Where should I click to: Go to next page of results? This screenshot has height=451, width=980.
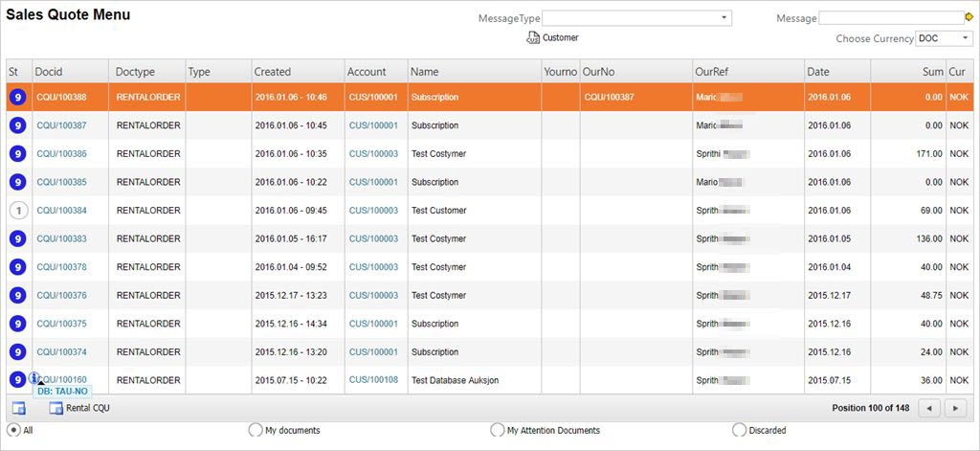(x=954, y=409)
